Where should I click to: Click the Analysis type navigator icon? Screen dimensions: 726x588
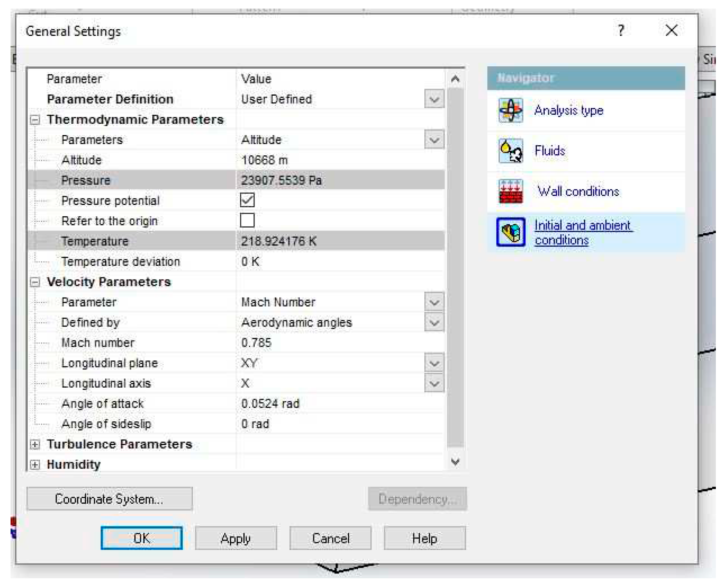click(x=510, y=110)
